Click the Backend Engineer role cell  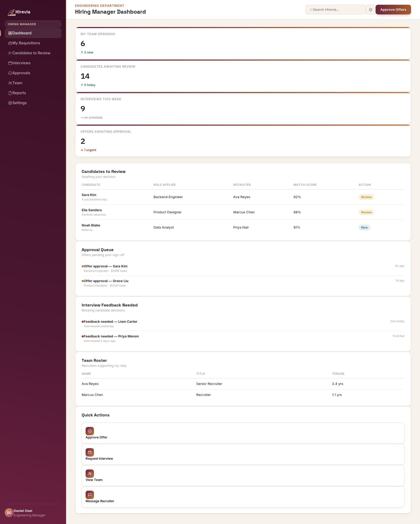click(x=168, y=197)
